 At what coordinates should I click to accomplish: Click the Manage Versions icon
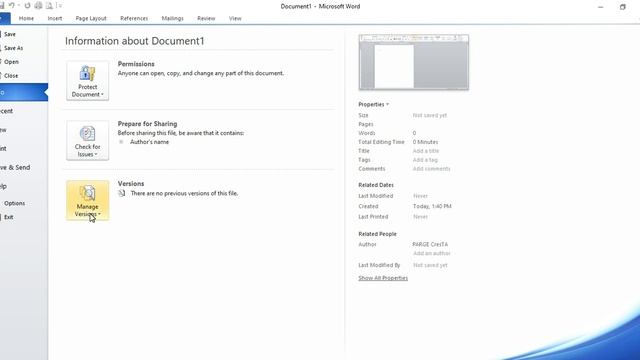point(87,193)
